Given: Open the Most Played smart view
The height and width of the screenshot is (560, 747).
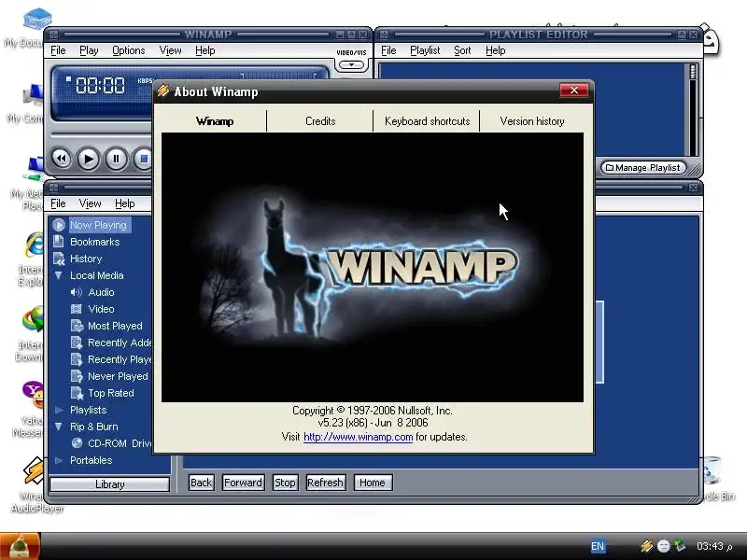Looking at the screenshot, I should tap(115, 326).
